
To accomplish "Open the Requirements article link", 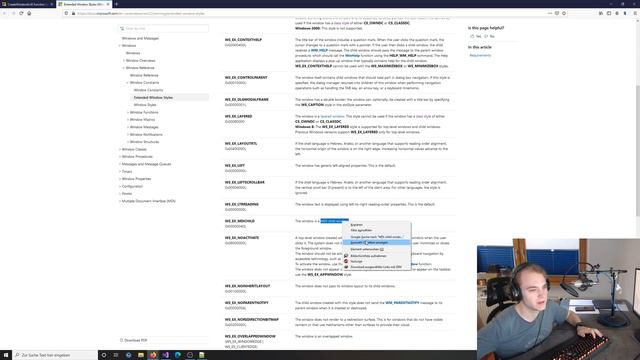I will click(x=480, y=55).
